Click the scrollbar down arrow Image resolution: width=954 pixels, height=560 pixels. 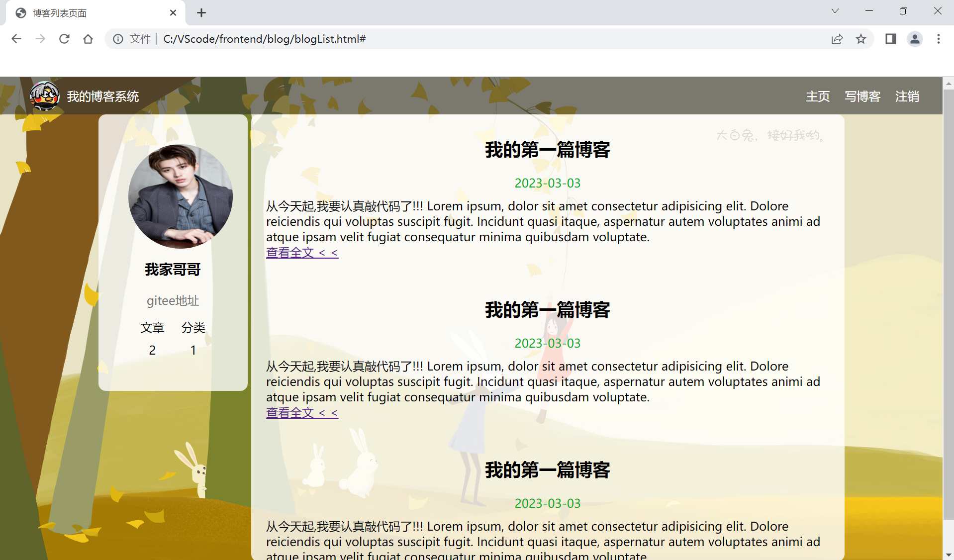(949, 555)
